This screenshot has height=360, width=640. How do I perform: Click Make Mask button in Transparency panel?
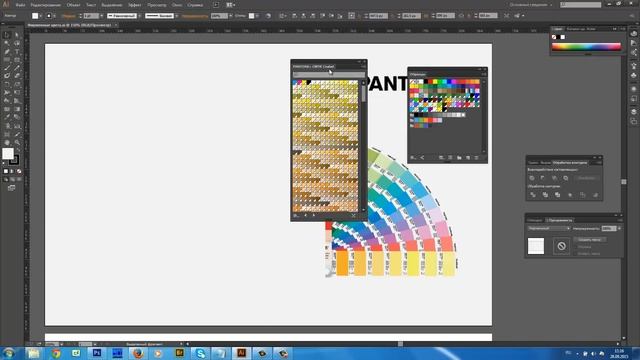pos(590,240)
